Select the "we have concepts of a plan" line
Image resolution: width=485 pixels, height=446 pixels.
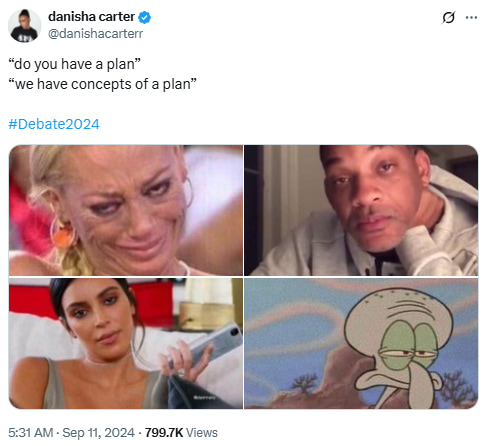(102, 84)
